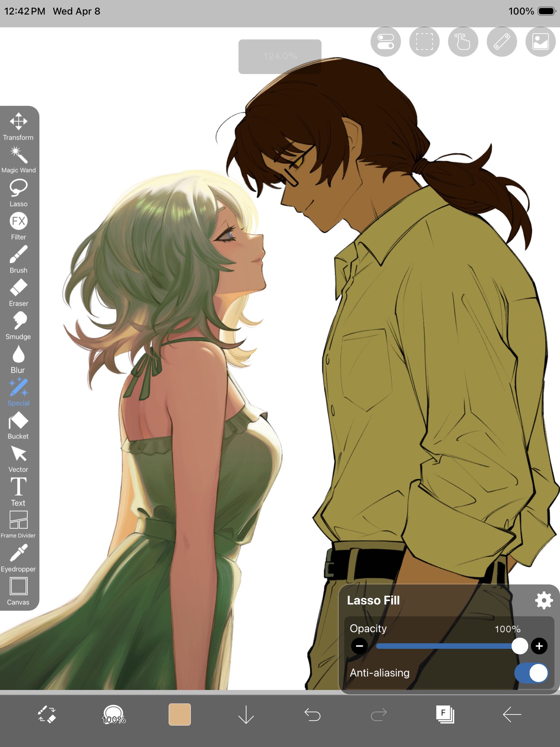Open the selection area menu

coord(424,42)
